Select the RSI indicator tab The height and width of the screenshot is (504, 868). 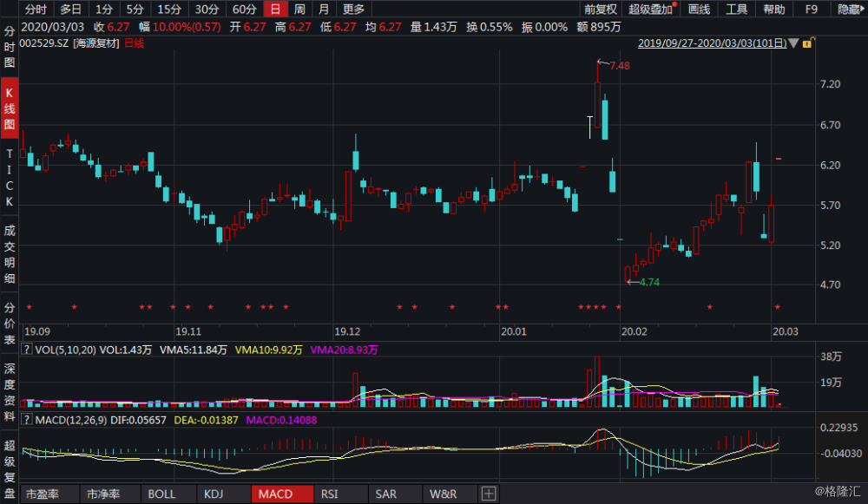click(329, 494)
